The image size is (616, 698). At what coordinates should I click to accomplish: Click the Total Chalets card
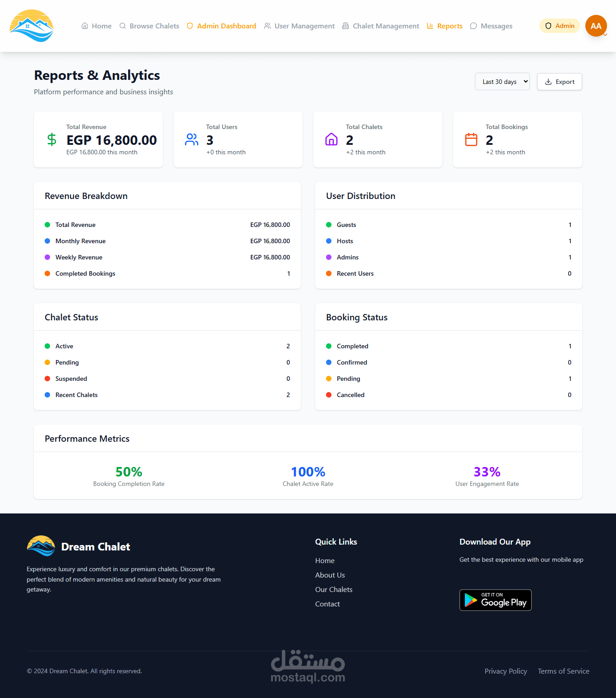pos(378,139)
